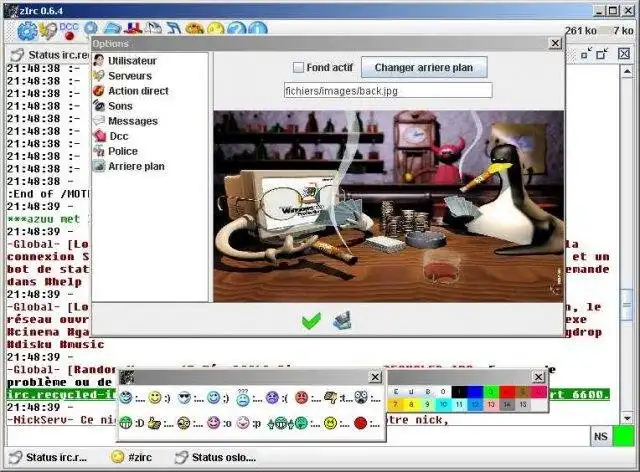Viewport: 640px width, 472px height.
Task: Open the keys connection toolbar icon
Action: [x=49, y=31]
